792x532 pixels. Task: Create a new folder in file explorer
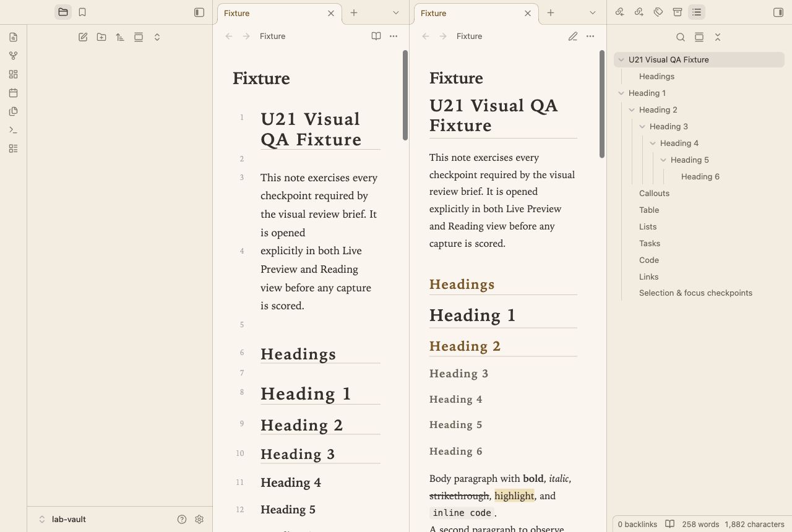[101, 37]
